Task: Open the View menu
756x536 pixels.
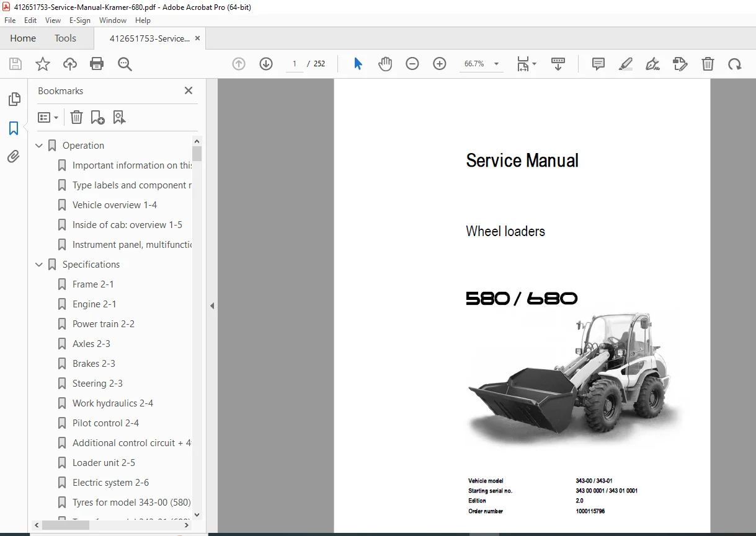Action: (53, 20)
